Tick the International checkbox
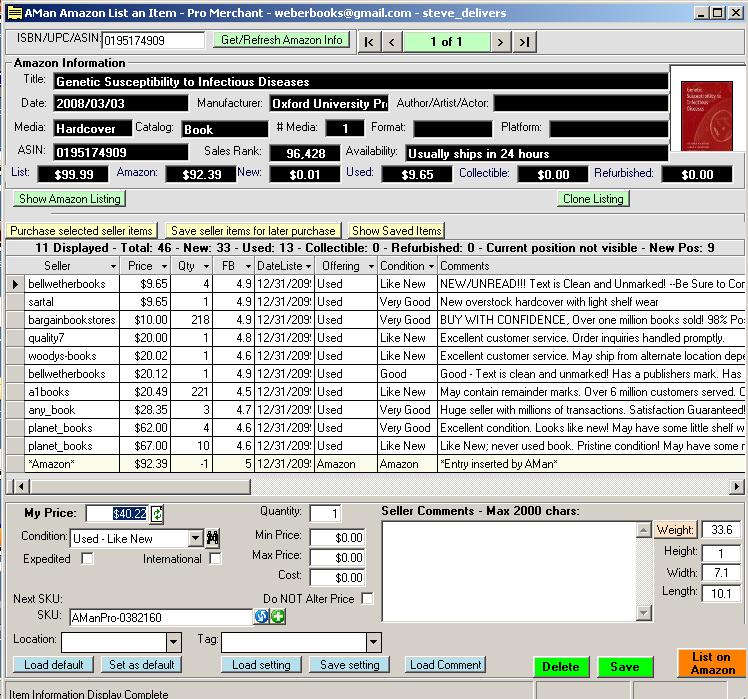The image size is (748, 699). click(x=216, y=558)
